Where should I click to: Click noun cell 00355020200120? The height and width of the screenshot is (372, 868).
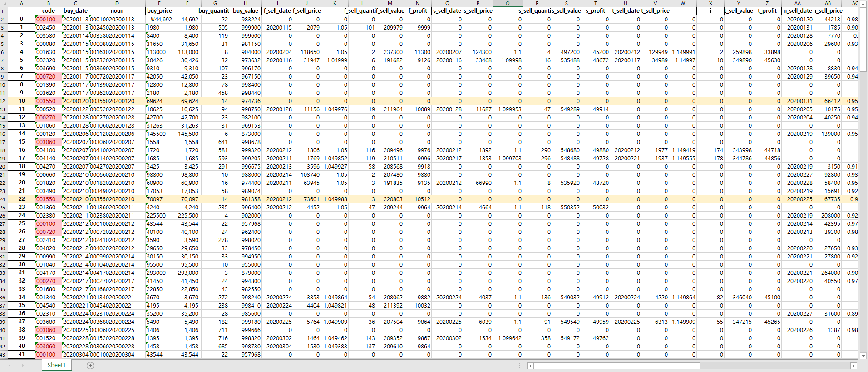pyautogui.click(x=117, y=101)
